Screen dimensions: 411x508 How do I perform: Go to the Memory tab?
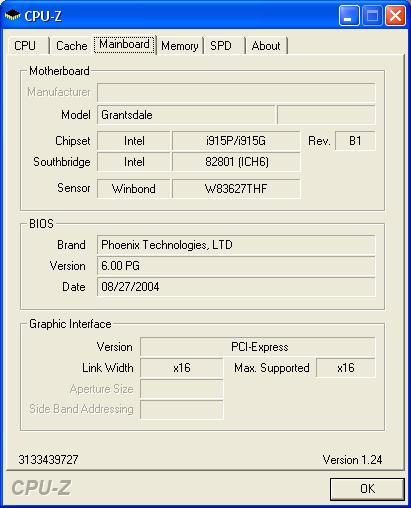tap(180, 46)
